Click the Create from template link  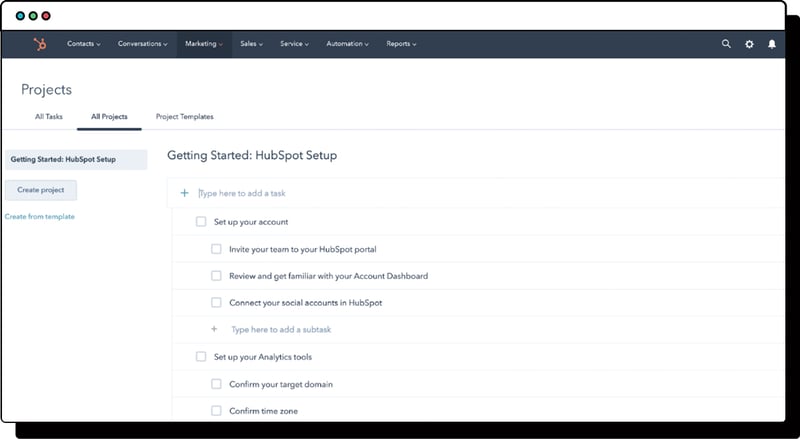pyautogui.click(x=40, y=216)
